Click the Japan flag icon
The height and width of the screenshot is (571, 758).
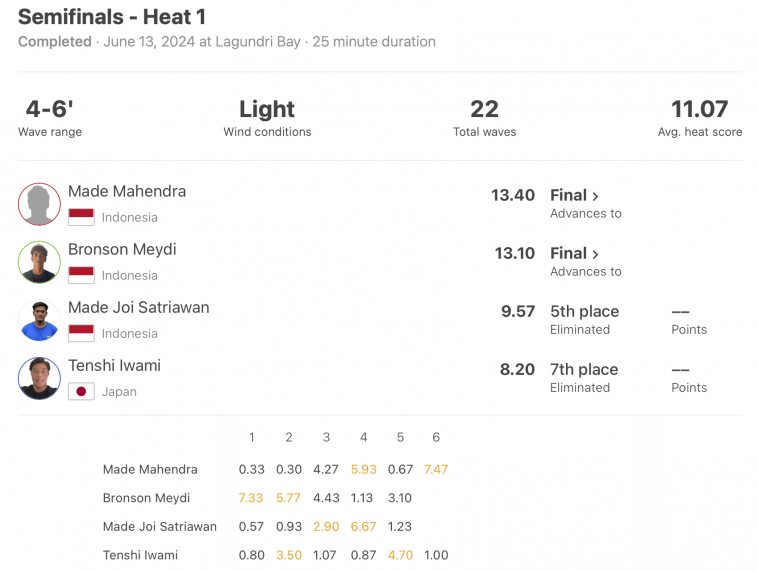point(81,391)
